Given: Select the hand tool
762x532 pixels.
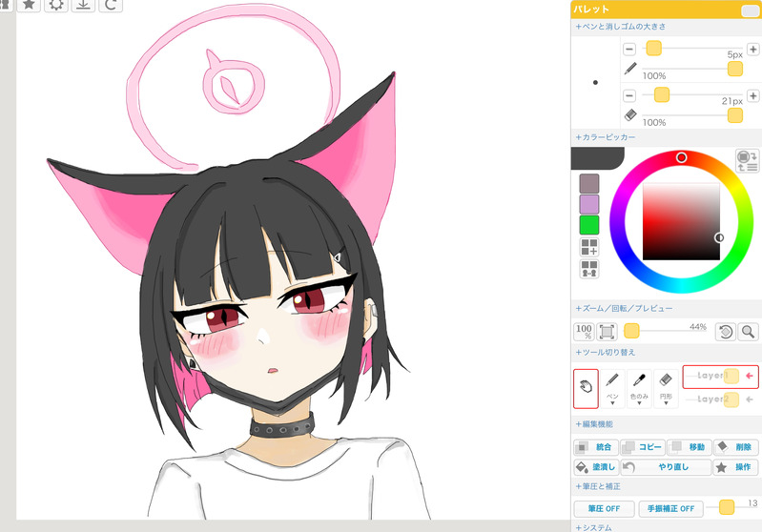Looking at the screenshot, I should [586, 388].
